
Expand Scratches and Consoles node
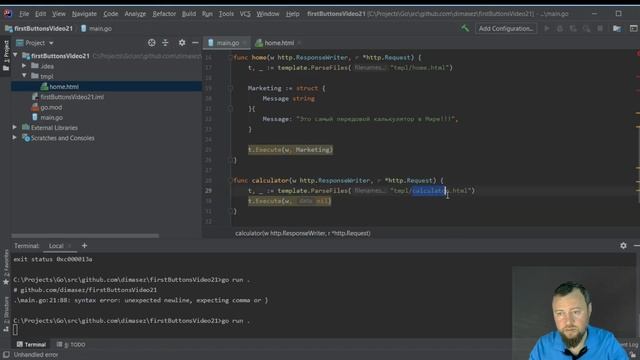[15, 138]
